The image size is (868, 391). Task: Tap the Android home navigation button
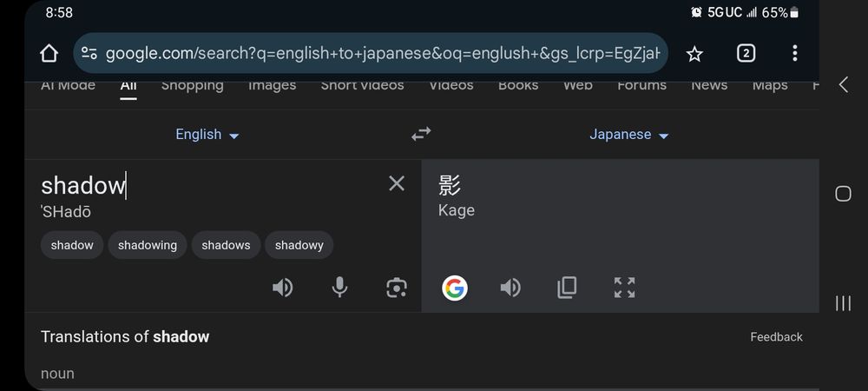click(x=843, y=194)
